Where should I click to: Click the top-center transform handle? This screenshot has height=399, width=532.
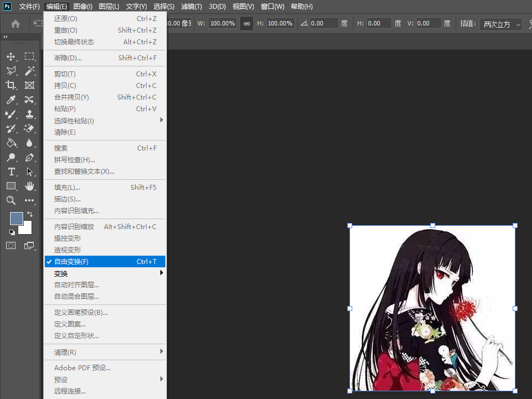pos(432,225)
